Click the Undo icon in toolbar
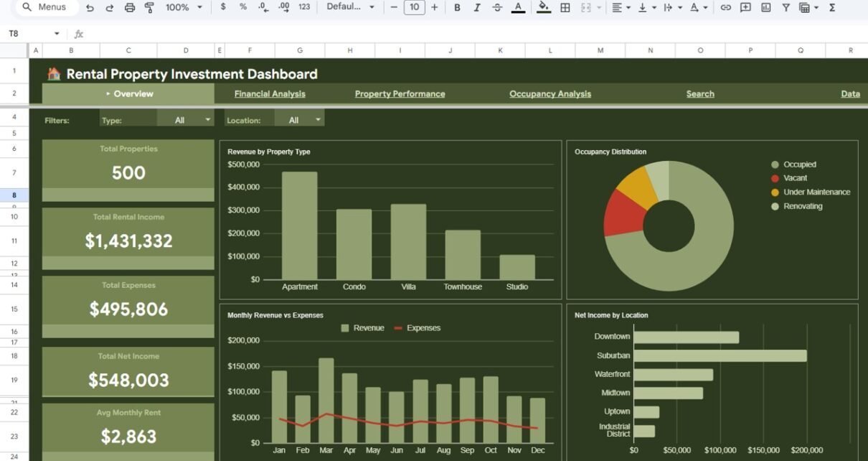 pyautogui.click(x=90, y=7)
